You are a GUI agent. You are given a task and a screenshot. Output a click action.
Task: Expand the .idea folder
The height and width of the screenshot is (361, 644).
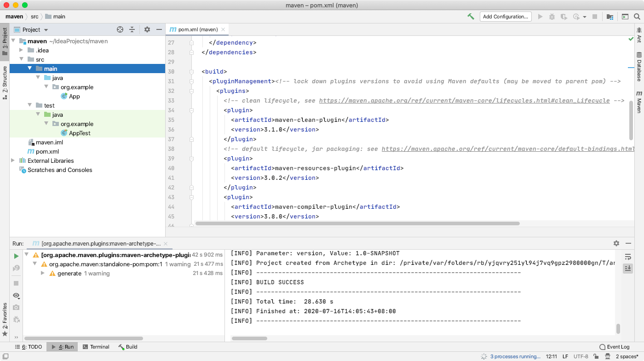pos(21,50)
